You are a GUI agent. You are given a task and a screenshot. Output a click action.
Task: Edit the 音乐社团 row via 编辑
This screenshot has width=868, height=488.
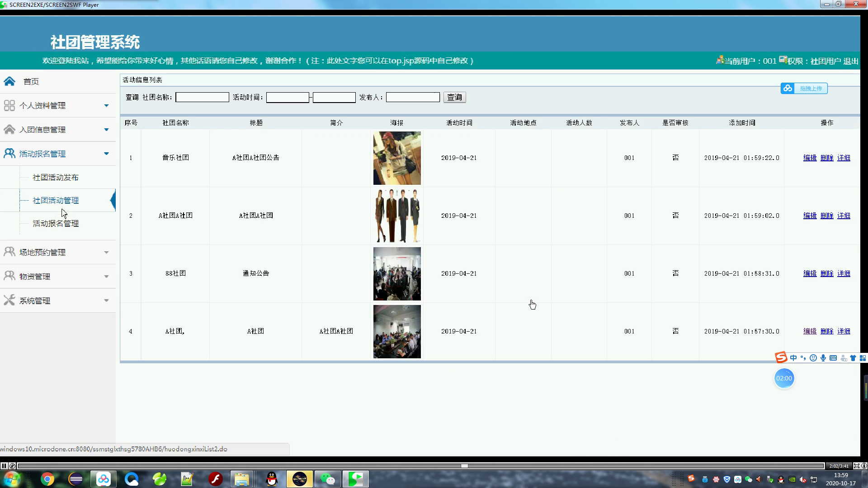coord(810,158)
